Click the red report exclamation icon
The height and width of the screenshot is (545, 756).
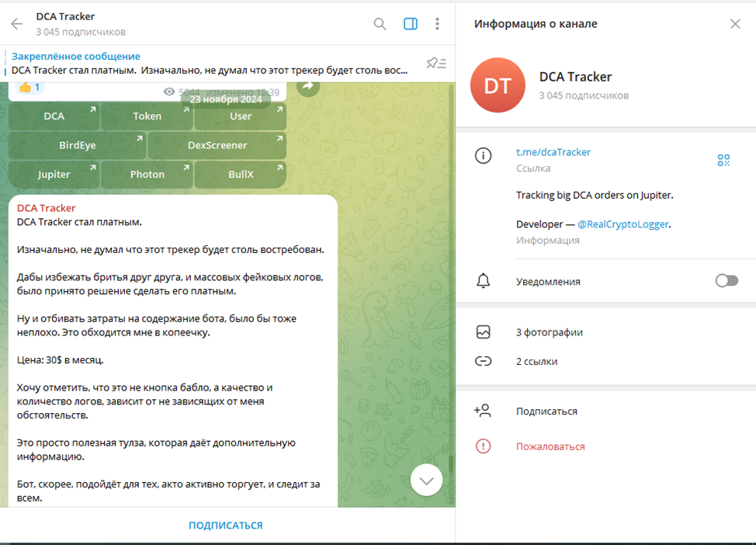click(x=483, y=446)
